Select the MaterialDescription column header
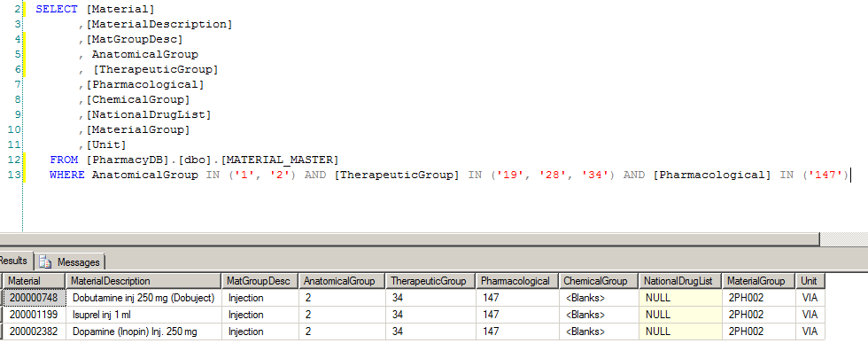This screenshot has width=868, height=351. pos(143,281)
